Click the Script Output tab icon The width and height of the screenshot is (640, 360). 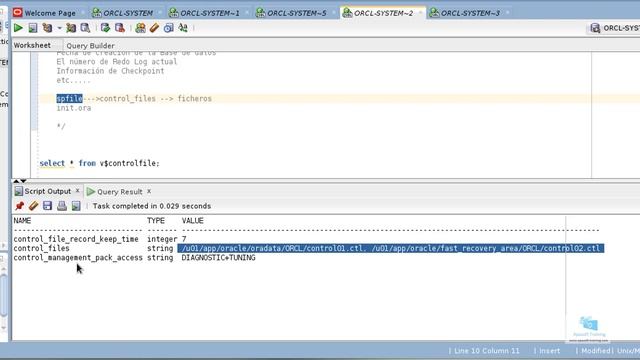18,191
